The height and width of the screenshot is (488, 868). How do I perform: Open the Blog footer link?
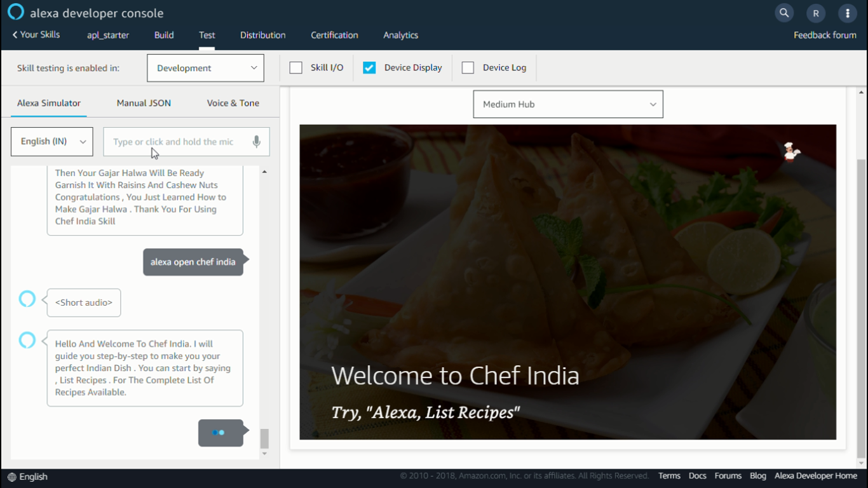point(757,476)
